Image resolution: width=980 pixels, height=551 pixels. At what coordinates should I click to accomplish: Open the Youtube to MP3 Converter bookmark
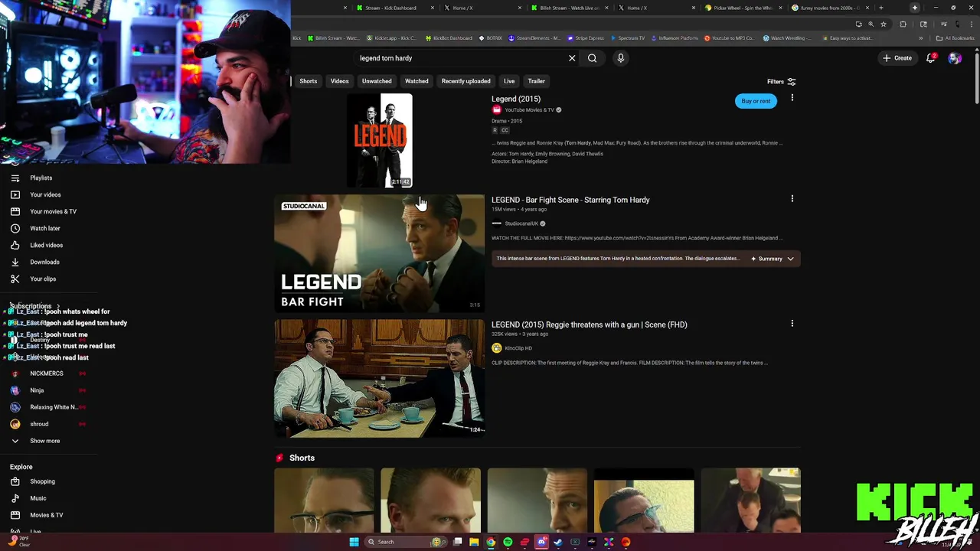pyautogui.click(x=729, y=38)
